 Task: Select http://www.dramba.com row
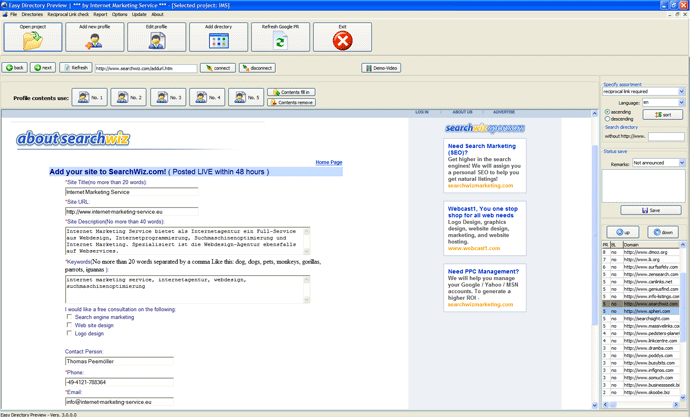click(641, 348)
